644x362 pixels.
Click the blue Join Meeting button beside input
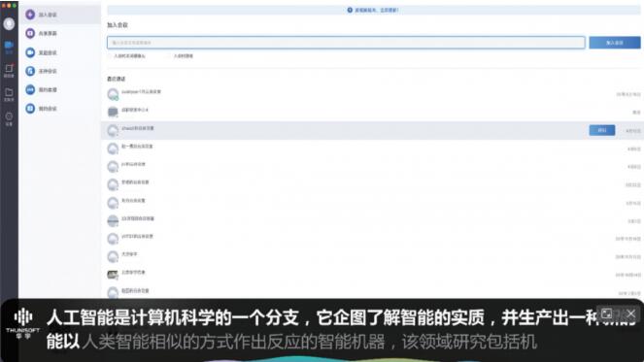[x=615, y=43]
